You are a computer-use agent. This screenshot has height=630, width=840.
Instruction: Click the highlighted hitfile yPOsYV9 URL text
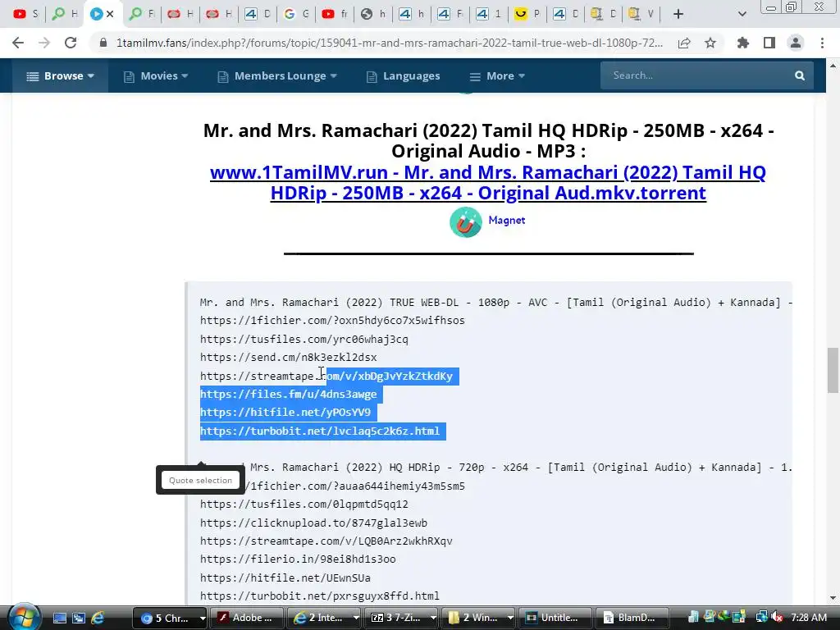click(285, 413)
